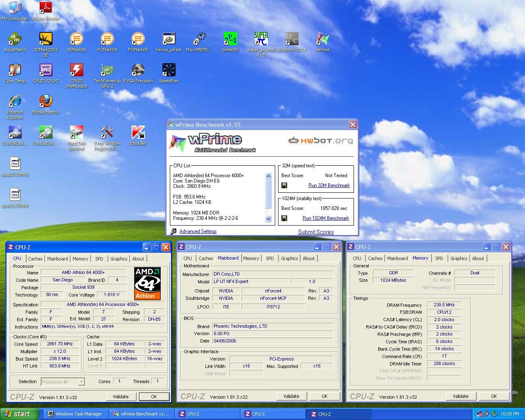Open SPD tab in Memory CPU-Z window
This screenshot has height=420, width=525.
click(x=439, y=258)
